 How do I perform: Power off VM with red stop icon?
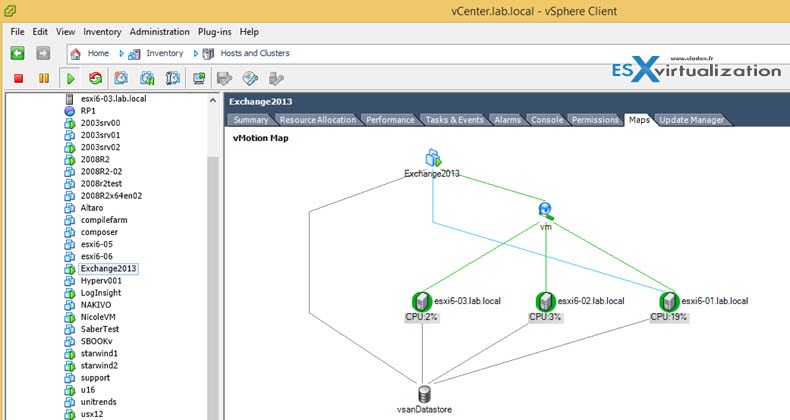[x=19, y=78]
